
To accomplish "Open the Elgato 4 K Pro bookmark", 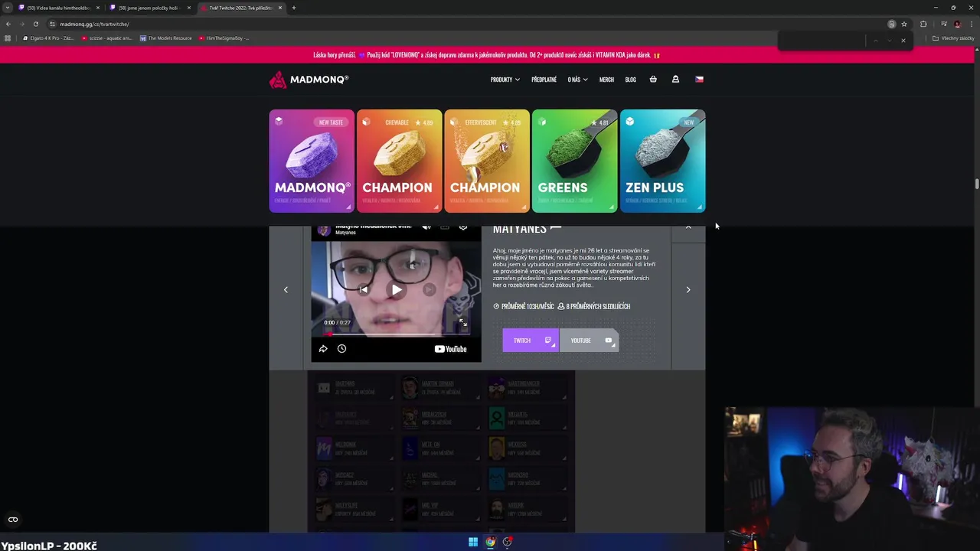I will point(48,38).
